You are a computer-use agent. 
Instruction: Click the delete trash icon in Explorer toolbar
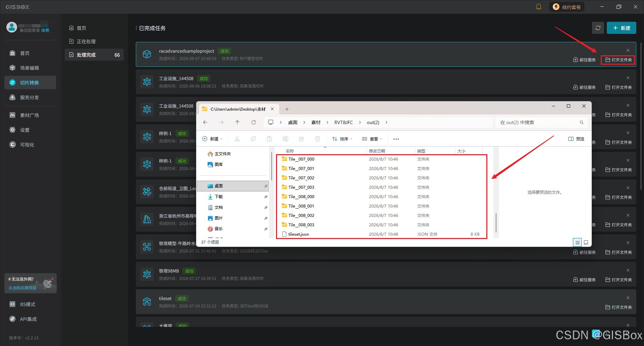click(x=318, y=139)
